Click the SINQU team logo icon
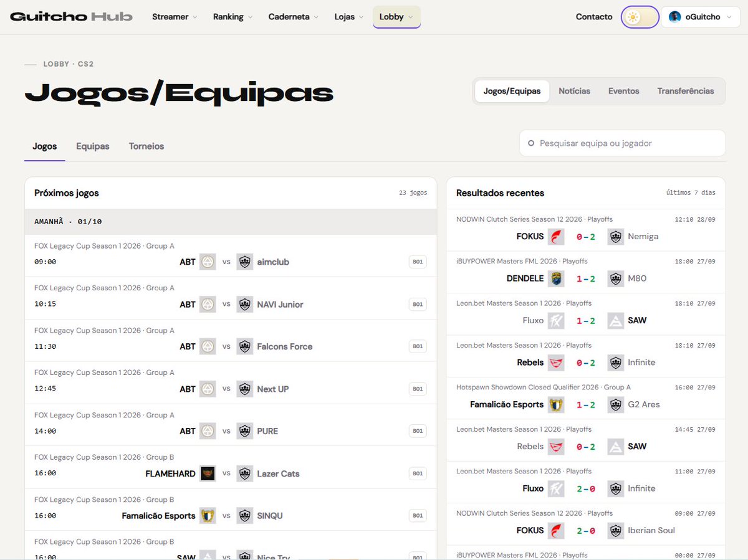The height and width of the screenshot is (560, 748). 245,516
